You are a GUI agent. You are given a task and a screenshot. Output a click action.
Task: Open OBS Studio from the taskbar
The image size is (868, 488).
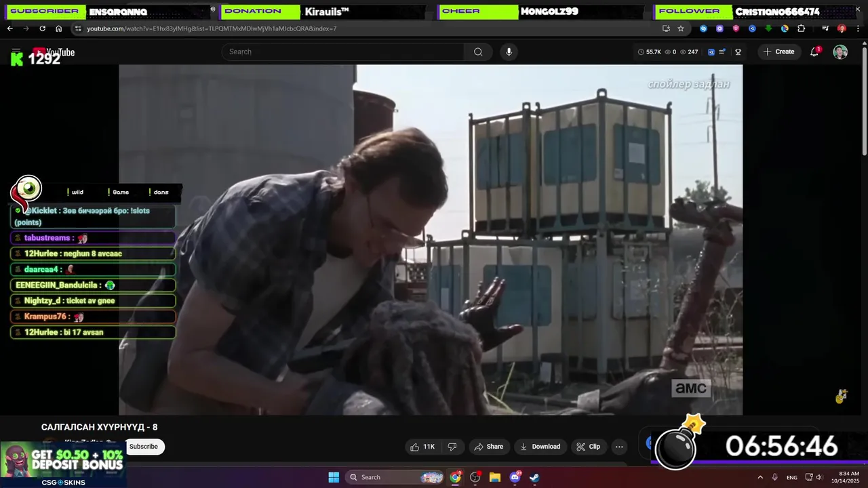(475, 477)
